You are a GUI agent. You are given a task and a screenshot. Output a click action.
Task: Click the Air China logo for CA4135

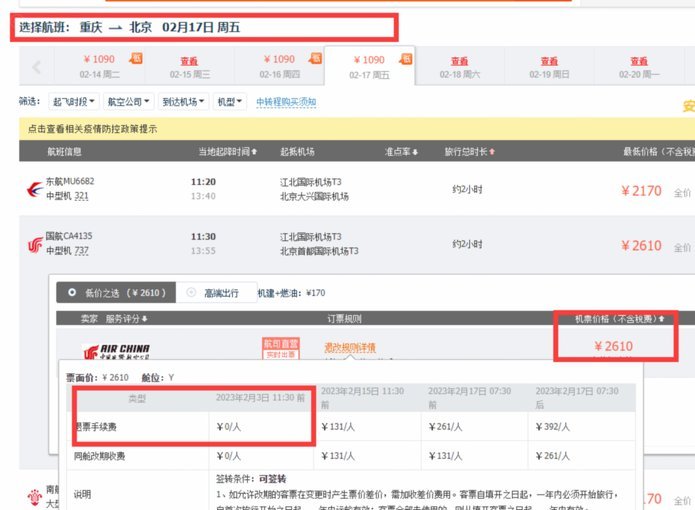click(35, 244)
